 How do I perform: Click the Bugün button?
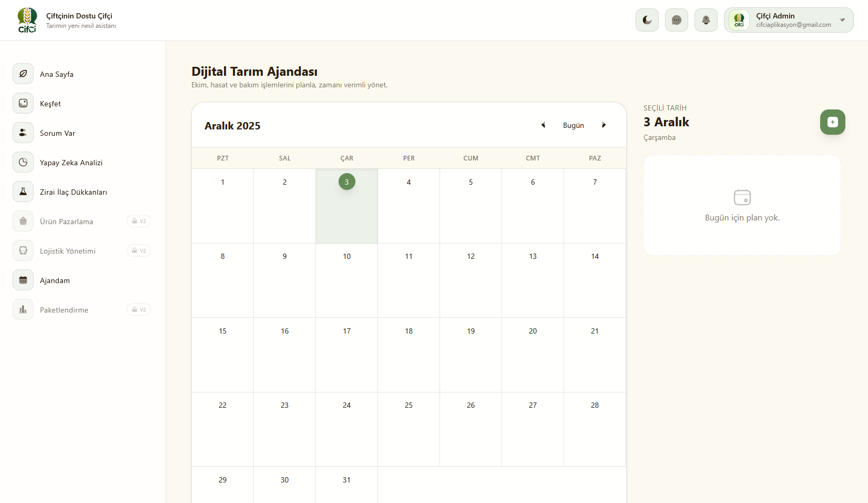tap(573, 125)
